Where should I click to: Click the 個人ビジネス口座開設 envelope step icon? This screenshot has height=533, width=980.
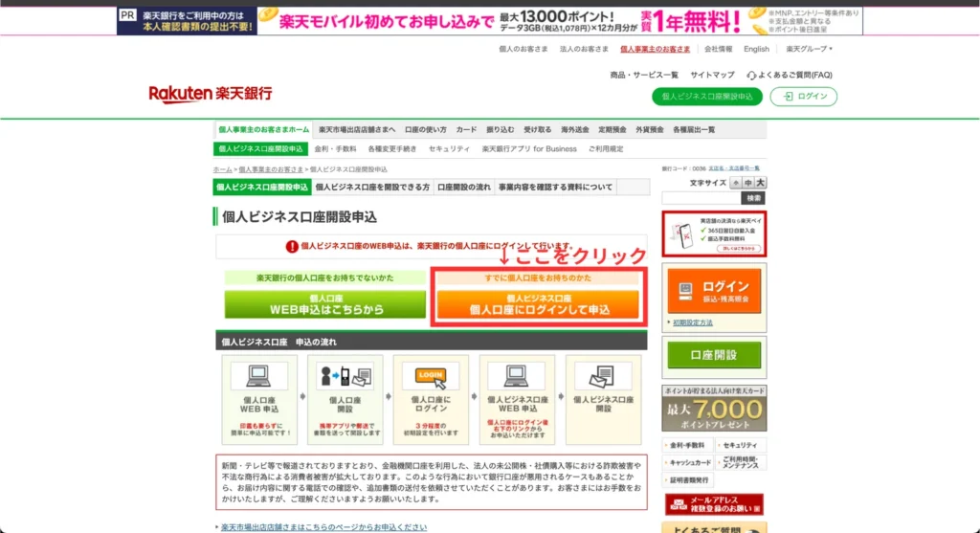coord(603,376)
